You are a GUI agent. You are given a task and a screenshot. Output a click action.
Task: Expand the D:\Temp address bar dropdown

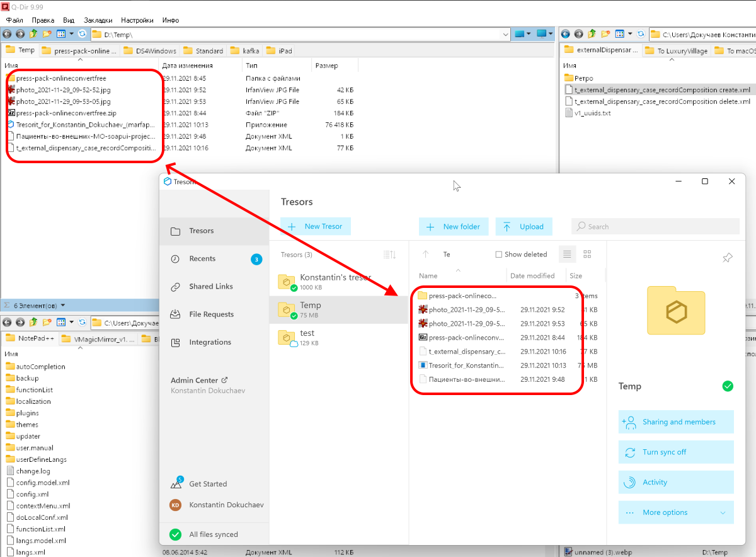506,34
